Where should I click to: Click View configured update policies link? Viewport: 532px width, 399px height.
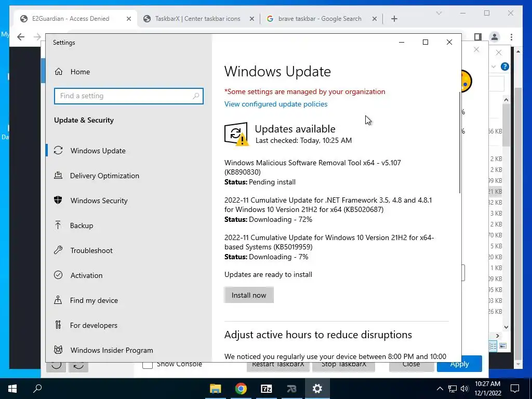tap(276, 104)
